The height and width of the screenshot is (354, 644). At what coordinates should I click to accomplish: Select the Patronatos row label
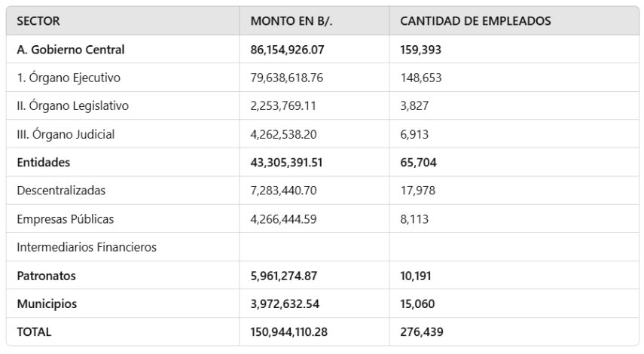(x=46, y=276)
